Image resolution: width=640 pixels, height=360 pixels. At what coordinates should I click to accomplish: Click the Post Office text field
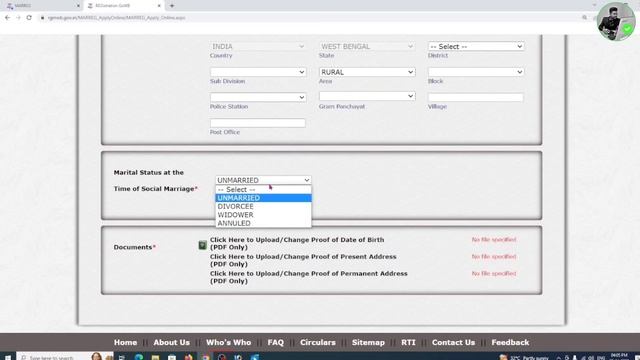click(x=258, y=123)
